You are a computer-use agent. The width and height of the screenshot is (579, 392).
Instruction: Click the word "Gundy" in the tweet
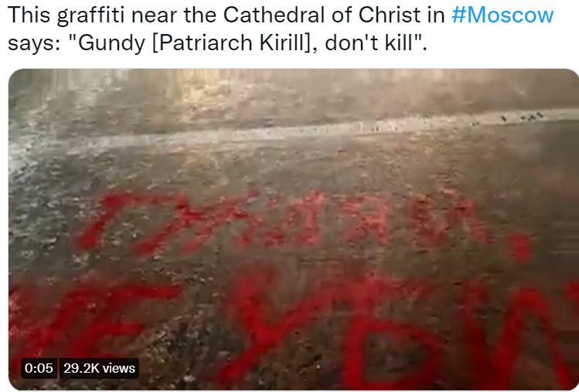(111, 44)
